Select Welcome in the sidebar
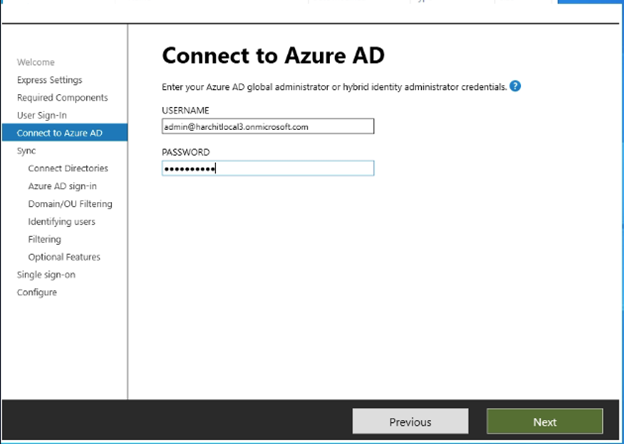This screenshot has height=444, width=624. click(36, 62)
